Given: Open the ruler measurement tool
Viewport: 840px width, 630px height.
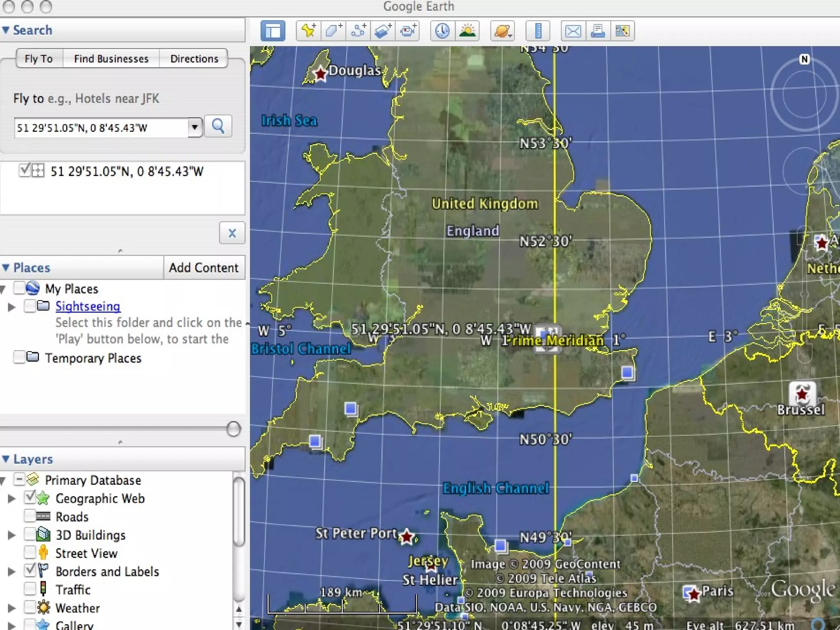Looking at the screenshot, I should tap(538, 31).
